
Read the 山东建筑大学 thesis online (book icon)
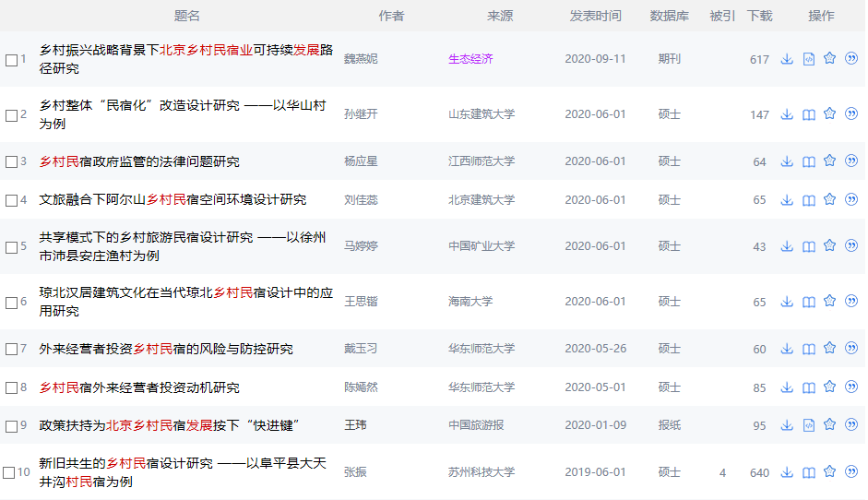point(809,114)
